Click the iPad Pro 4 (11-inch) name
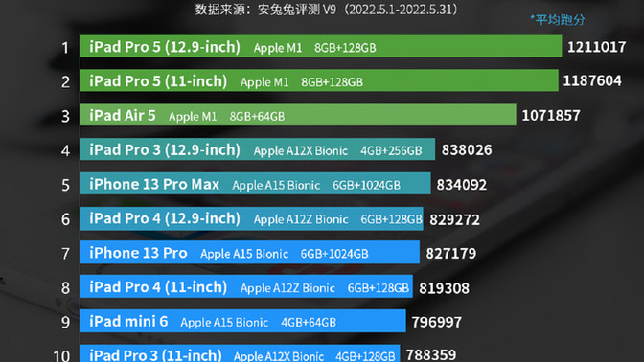 158,287
